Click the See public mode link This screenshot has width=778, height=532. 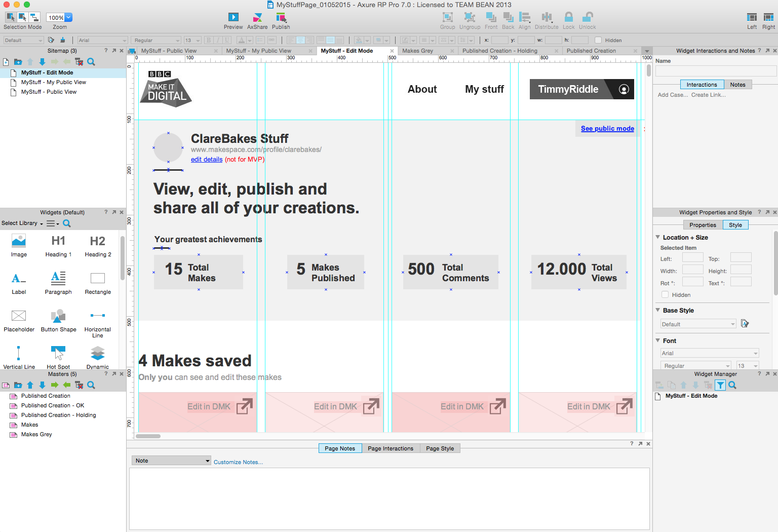tap(607, 129)
